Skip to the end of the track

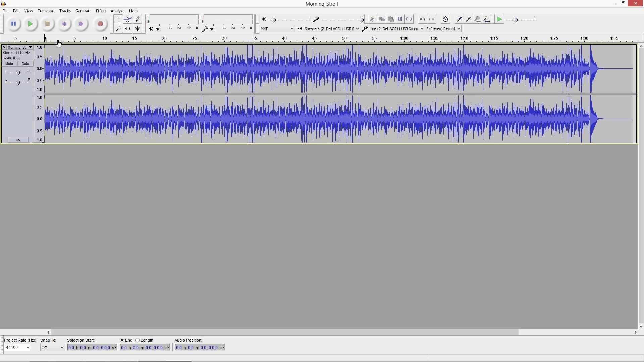81,24
